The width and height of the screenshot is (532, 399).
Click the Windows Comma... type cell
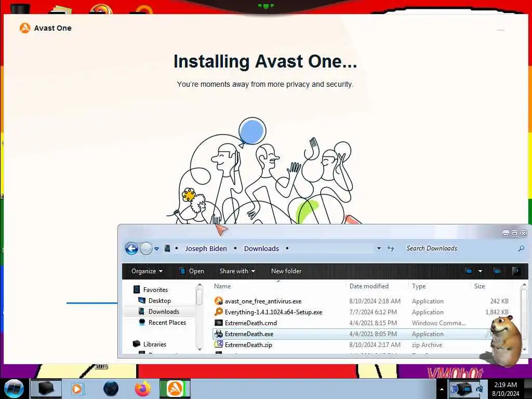pos(438,323)
